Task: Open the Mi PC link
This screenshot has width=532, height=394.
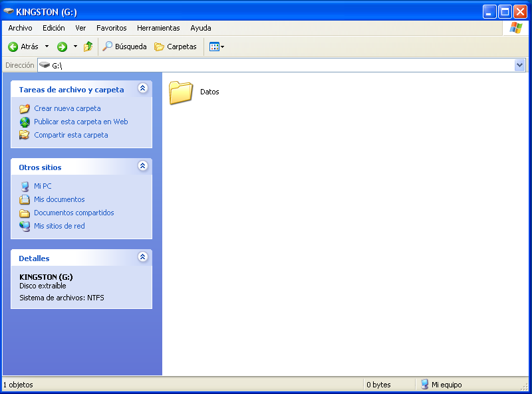Action: [43, 186]
